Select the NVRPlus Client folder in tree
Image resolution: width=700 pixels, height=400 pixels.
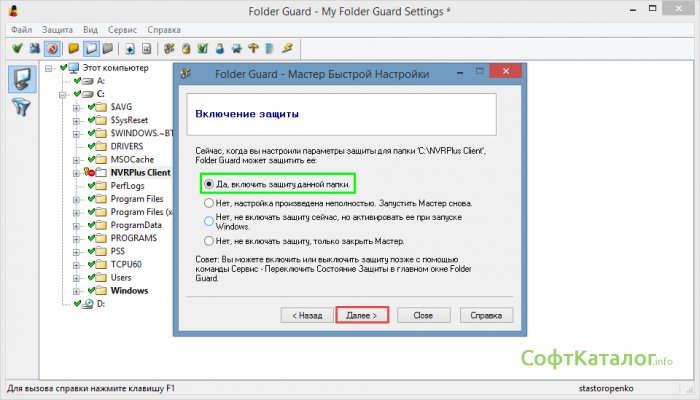(x=140, y=172)
